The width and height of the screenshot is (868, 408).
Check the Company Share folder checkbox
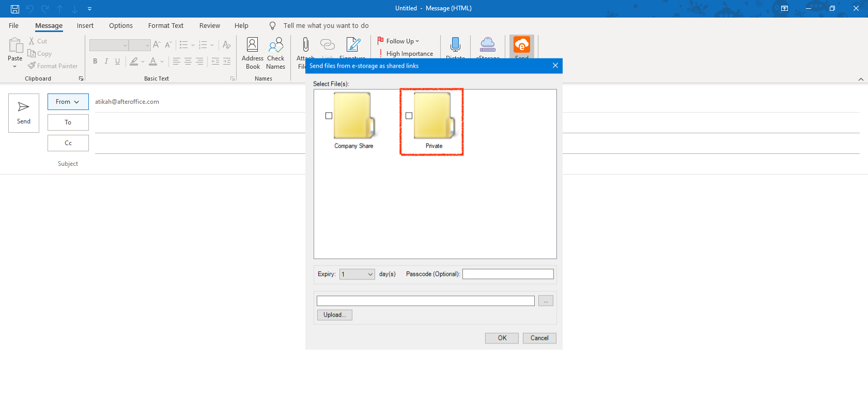(329, 116)
